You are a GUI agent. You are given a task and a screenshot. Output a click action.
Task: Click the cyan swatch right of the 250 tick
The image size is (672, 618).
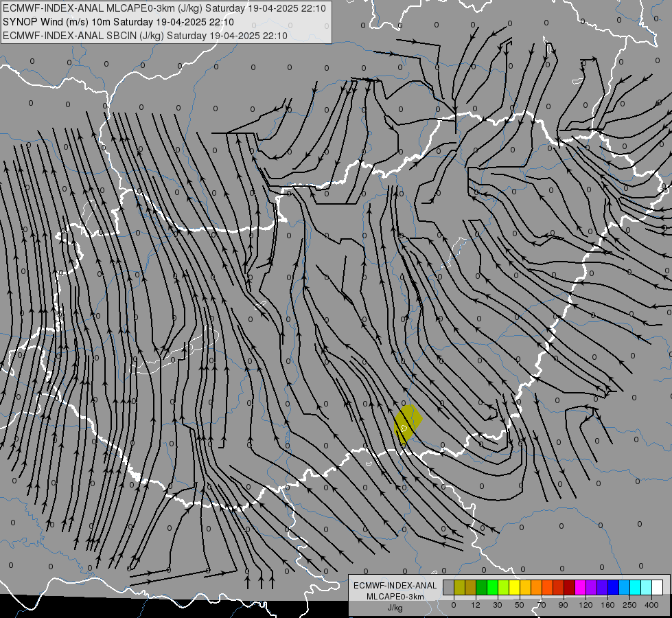[636, 587]
